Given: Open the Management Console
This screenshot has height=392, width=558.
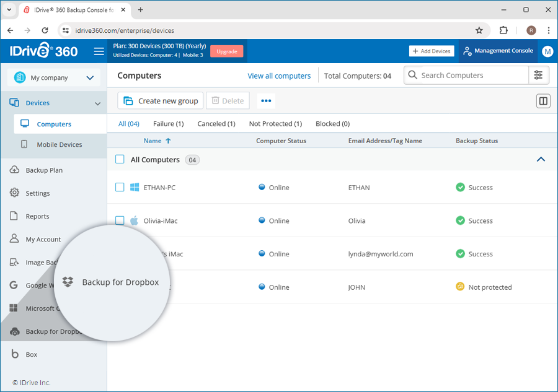Looking at the screenshot, I should point(498,51).
